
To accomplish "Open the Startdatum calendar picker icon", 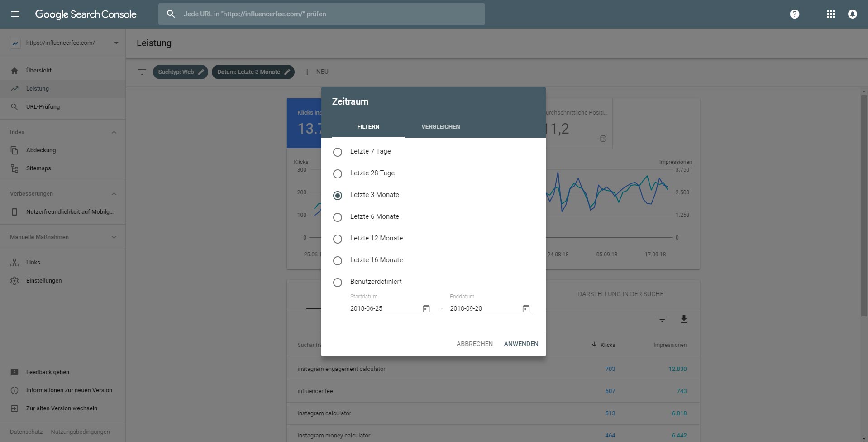I will pyautogui.click(x=426, y=308).
